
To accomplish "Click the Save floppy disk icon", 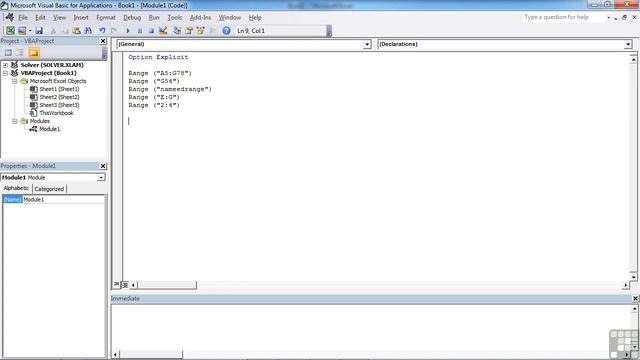I will click(39, 31).
